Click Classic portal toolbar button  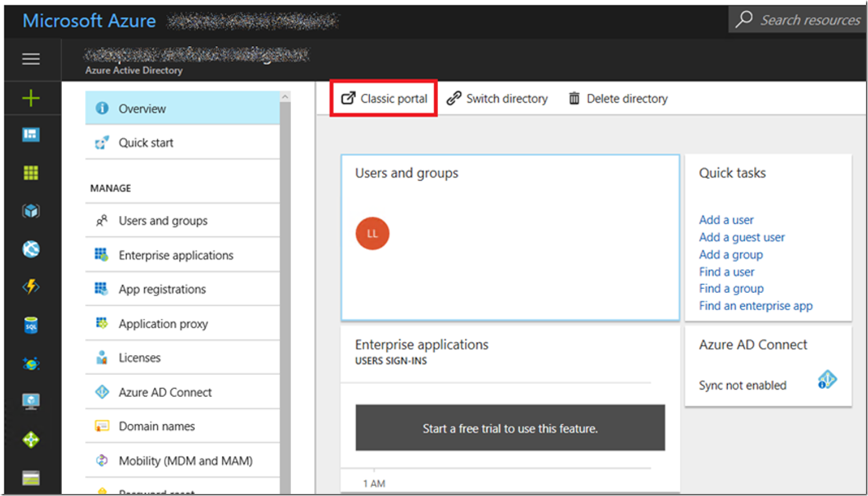(384, 98)
